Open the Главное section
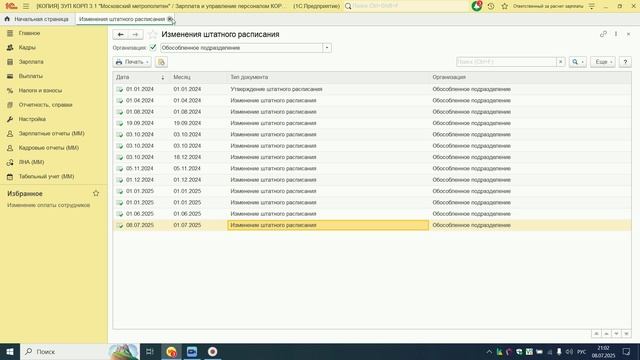 click(29, 33)
